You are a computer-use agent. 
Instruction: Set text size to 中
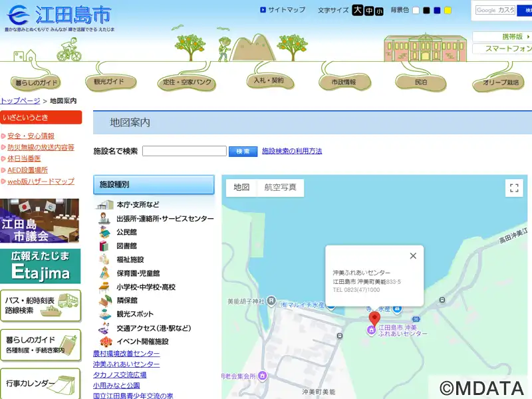click(x=369, y=11)
